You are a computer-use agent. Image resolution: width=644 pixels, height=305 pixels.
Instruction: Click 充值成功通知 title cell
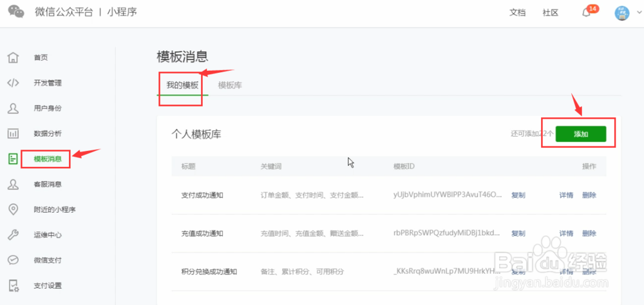click(202, 233)
